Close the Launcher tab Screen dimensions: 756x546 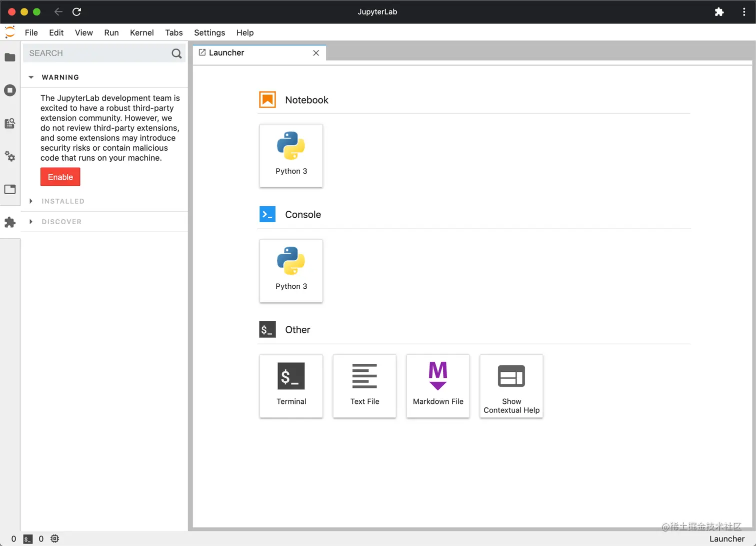[x=316, y=53]
